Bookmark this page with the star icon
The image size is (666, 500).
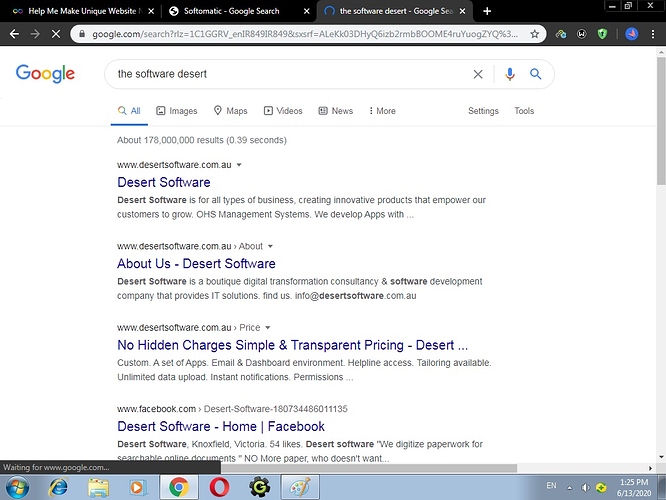point(534,34)
